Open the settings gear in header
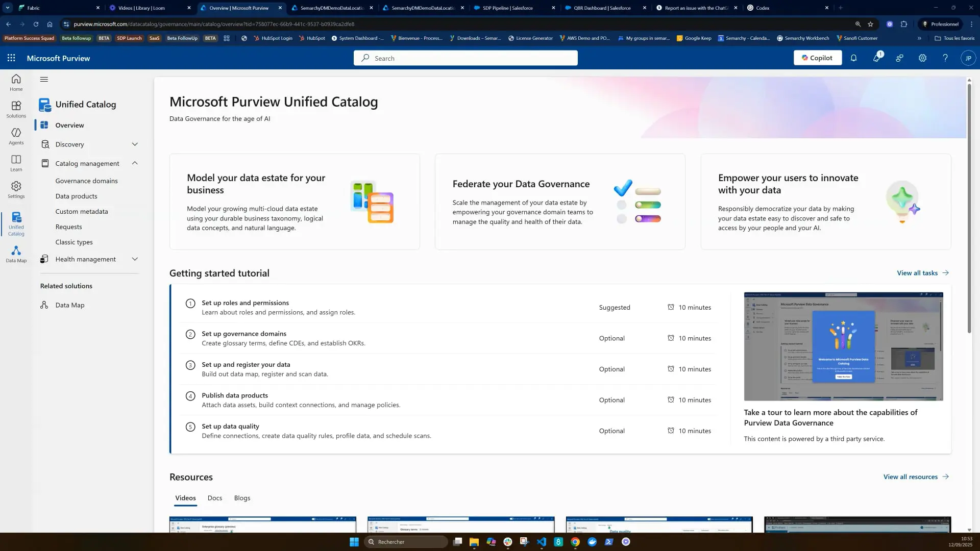Screen dimensions: 980x551 (x=922, y=58)
